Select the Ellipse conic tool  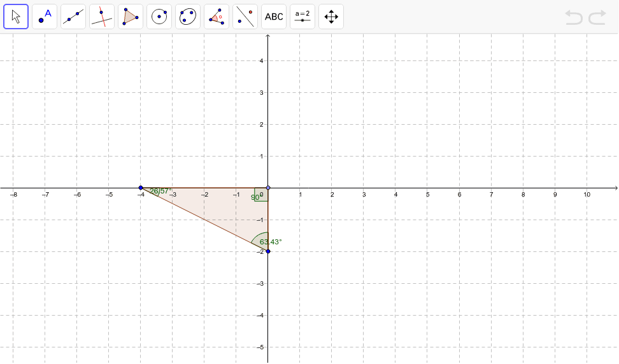[x=188, y=17]
